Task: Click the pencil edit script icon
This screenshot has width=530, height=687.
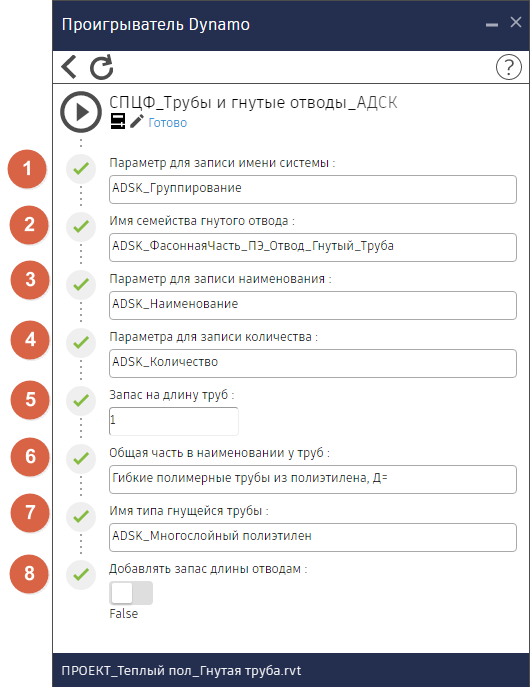Action: [137, 121]
